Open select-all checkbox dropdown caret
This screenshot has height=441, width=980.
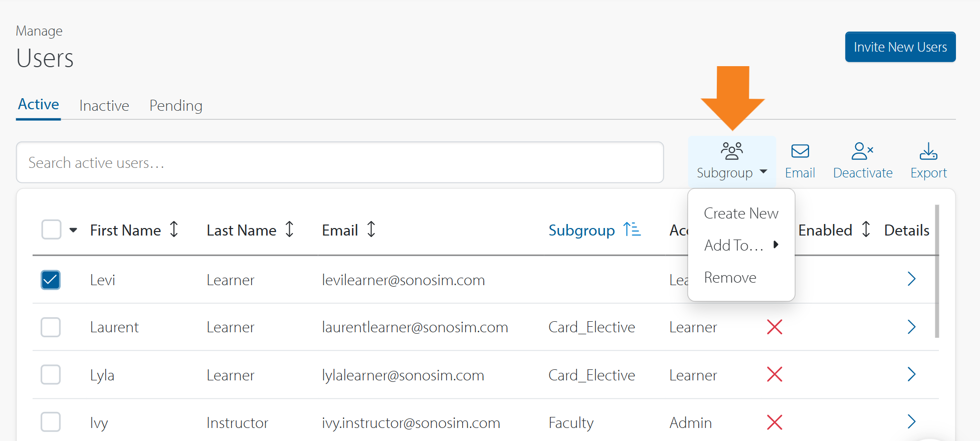tap(73, 231)
